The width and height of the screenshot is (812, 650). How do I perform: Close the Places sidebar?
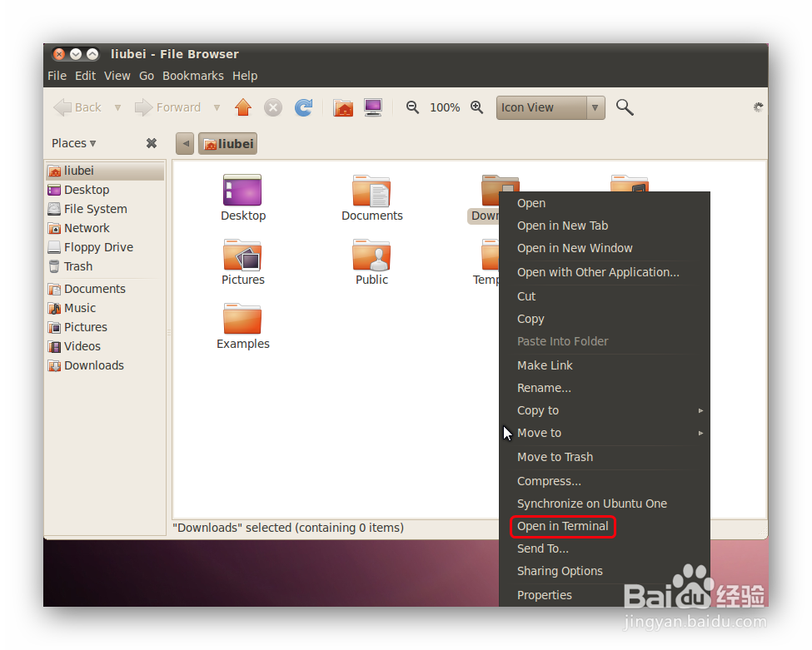click(x=152, y=143)
